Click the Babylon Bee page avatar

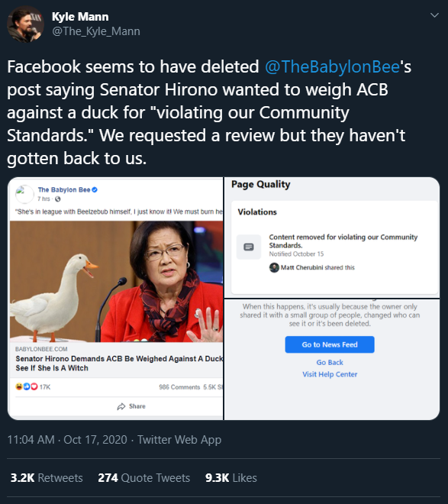point(24,194)
